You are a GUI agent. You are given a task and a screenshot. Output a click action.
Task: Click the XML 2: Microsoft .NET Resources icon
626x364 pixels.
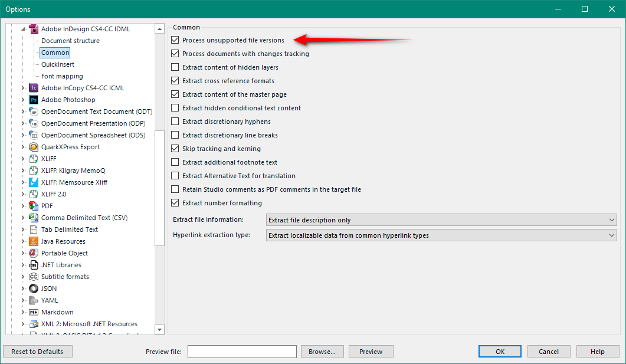tap(34, 324)
